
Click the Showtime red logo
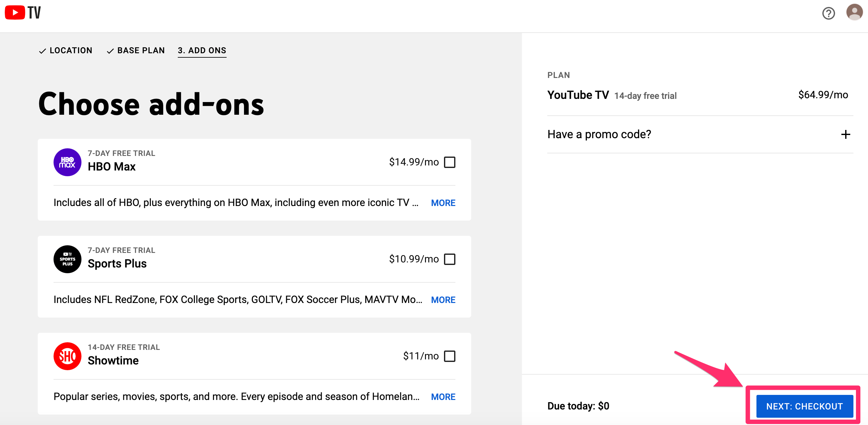[68, 356]
